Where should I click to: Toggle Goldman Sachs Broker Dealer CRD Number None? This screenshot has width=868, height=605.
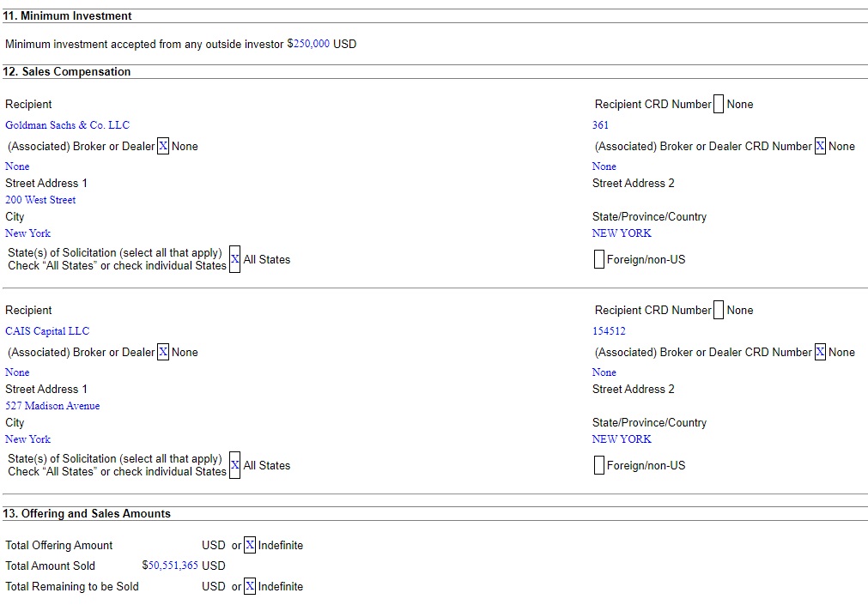click(820, 147)
